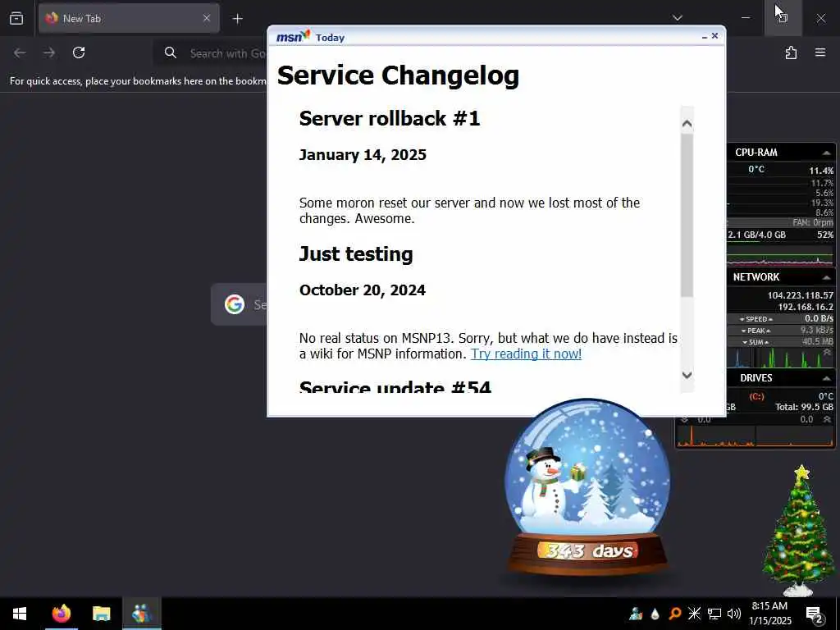Open the Windows Start menu
This screenshot has height=630, width=840.
(20, 614)
